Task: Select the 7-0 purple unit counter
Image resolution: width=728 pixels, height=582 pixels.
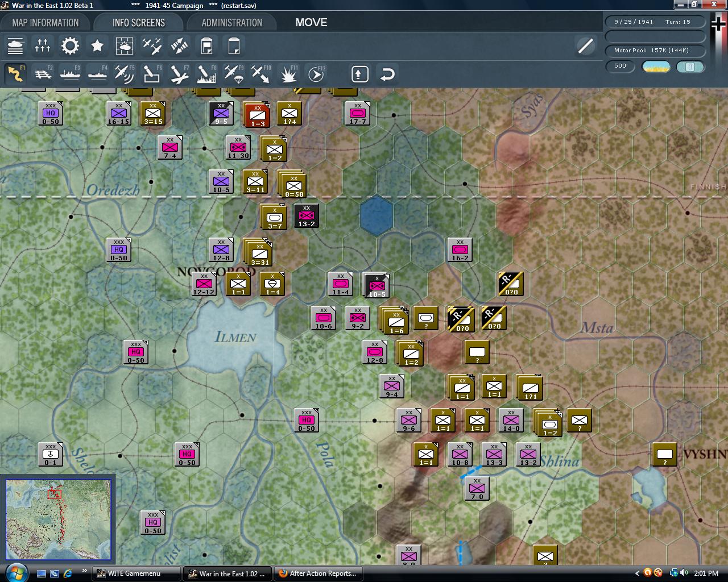Action: pos(477,489)
